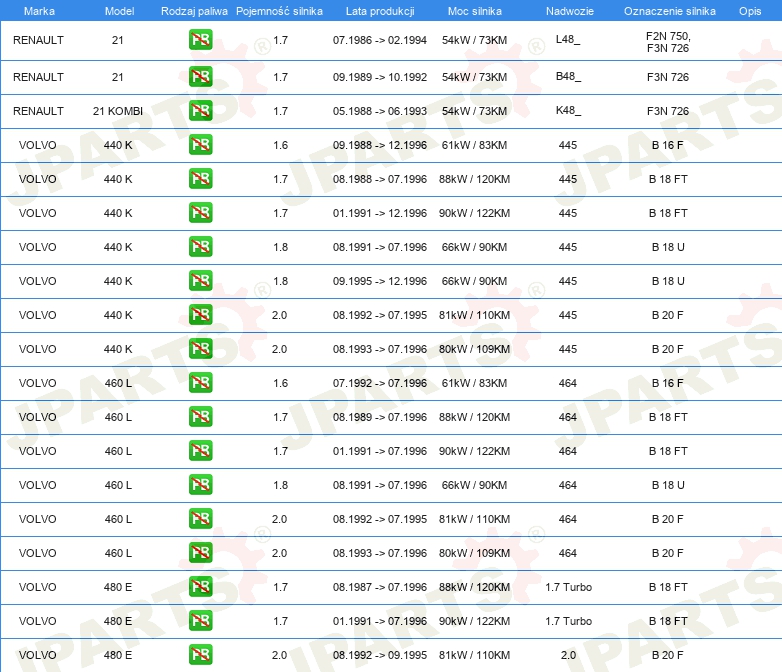Click the Marka column header

click(x=39, y=11)
